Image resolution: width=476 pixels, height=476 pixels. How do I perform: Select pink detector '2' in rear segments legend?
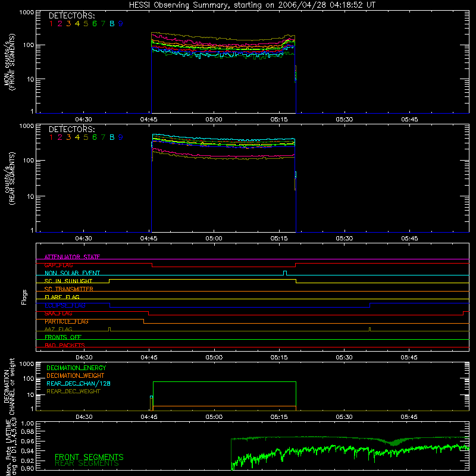(60, 137)
